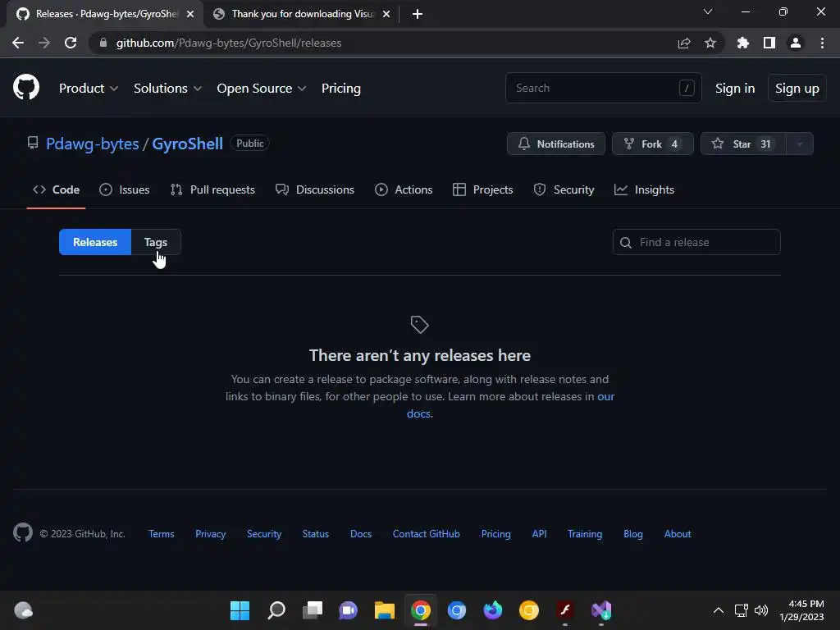Open clock and date flyout
The image size is (840, 630).
pos(802,610)
